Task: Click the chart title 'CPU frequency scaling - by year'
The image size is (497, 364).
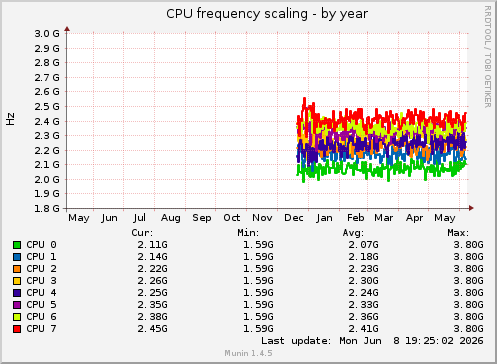Action: [x=267, y=14]
